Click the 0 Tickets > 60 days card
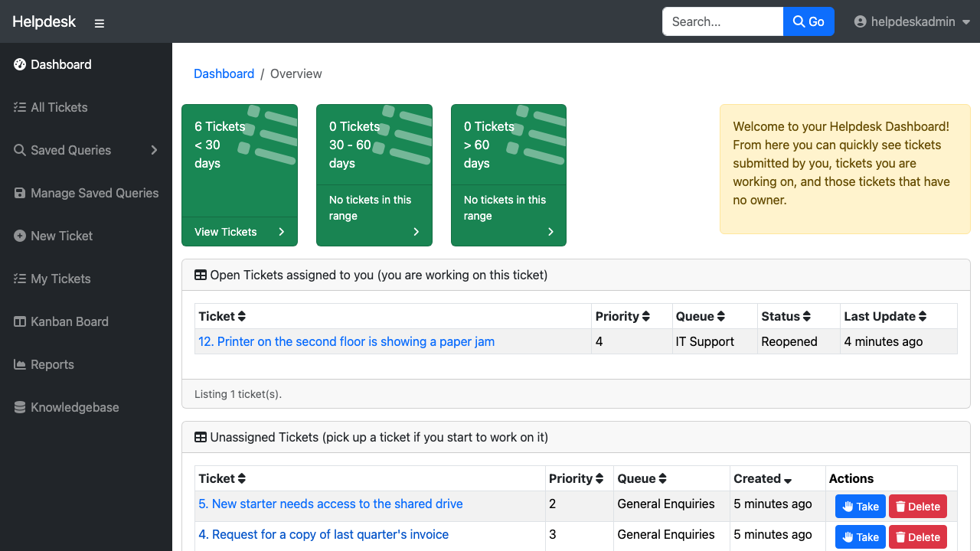 pos(509,175)
